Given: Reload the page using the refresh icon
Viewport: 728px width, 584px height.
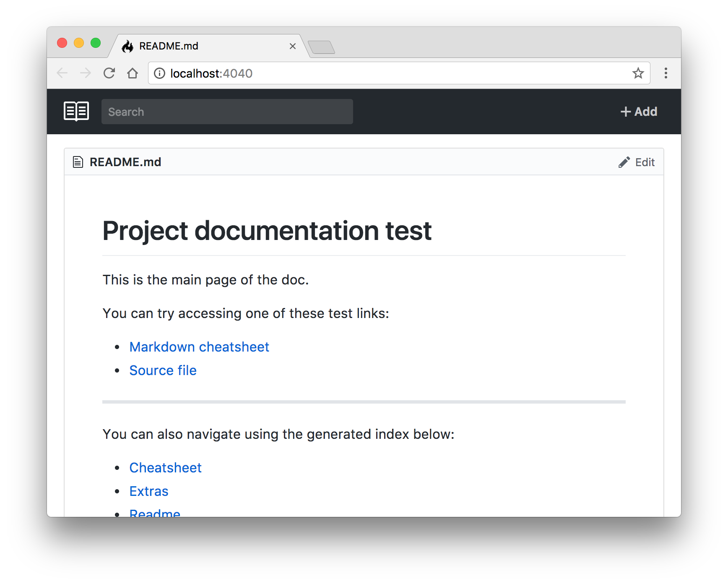Looking at the screenshot, I should tap(109, 73).
